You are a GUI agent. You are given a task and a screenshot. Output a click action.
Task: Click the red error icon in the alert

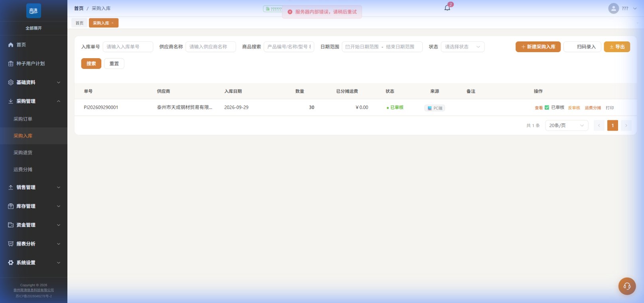[x=290, y=12]
